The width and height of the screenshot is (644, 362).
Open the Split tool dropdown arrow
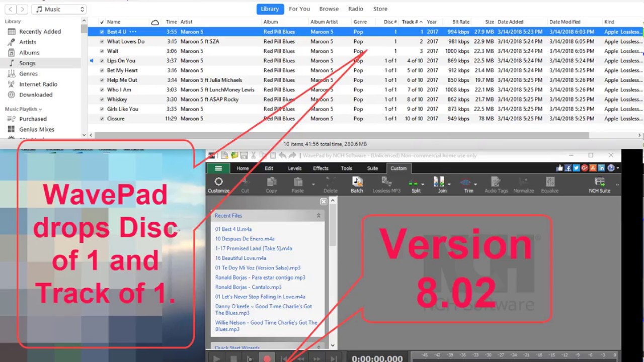pos(423,184)
